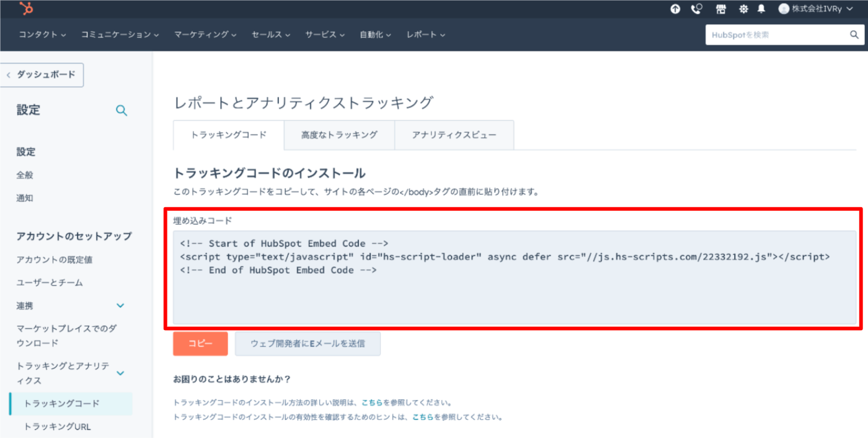Switch to 高度なトラッキング tab
868x438 pixels.
(339, 135)
